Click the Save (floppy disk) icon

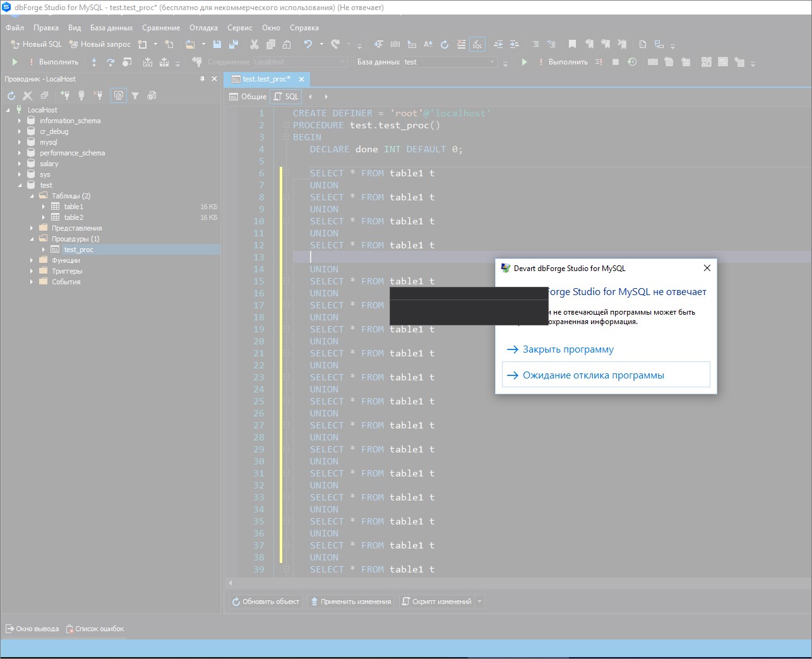pos(217,44)
